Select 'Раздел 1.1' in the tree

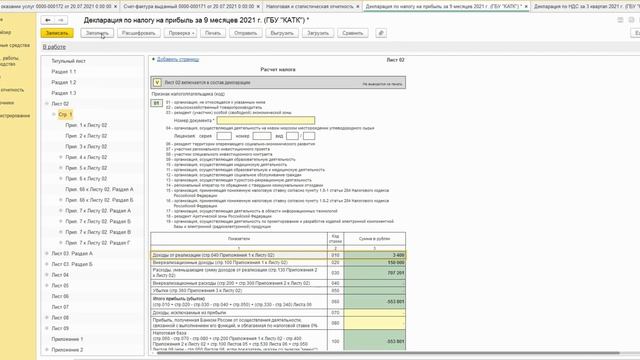click(64, 71)
